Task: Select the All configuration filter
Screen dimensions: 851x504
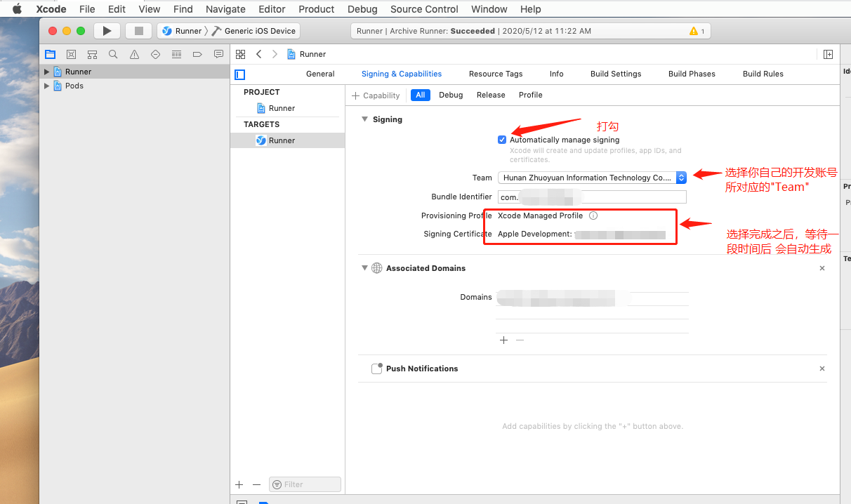Action: tap(421, 95)
